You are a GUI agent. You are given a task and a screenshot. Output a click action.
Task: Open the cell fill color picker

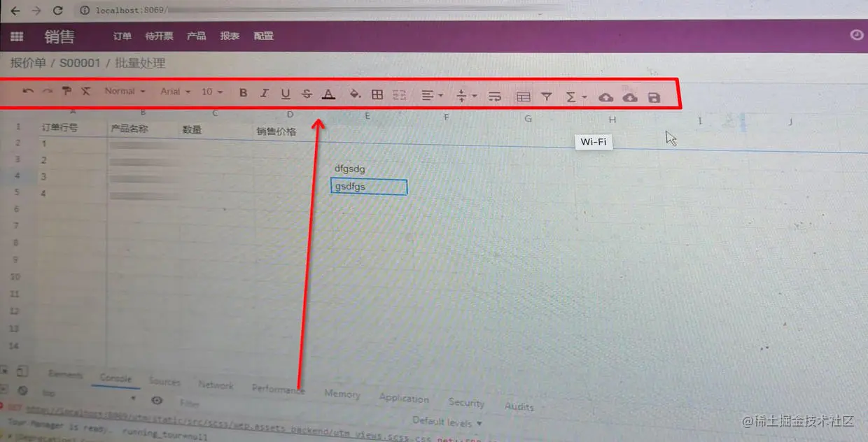(x=355, y=94)
